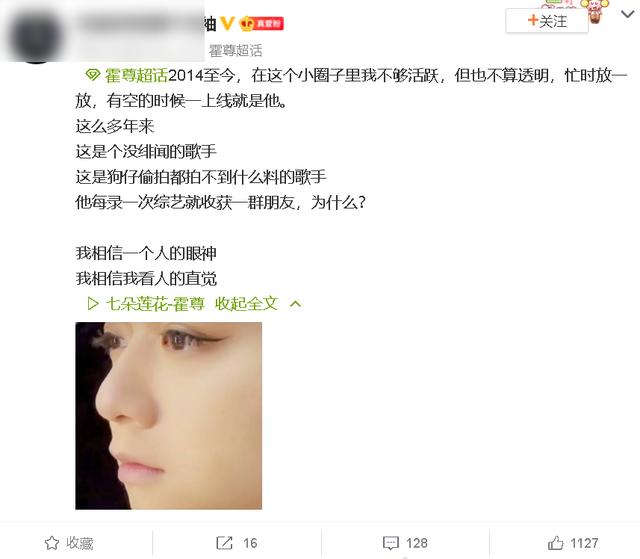The height and width of the screenshot is (559, 640).
Task: Open the 128 comments list
Action: (x=417, y=543)
